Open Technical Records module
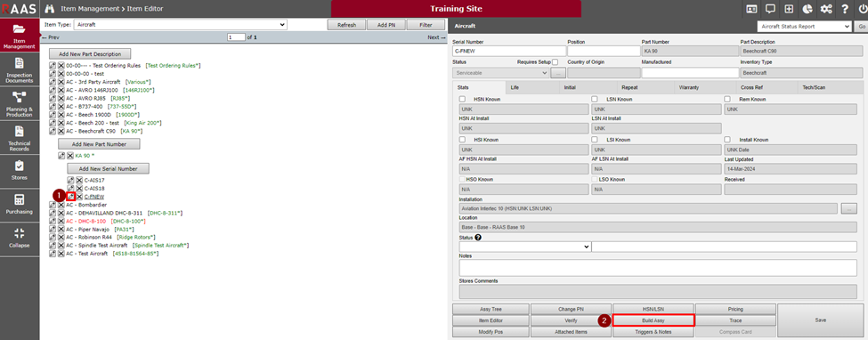868x340 pixels. [x=20, y=138]
